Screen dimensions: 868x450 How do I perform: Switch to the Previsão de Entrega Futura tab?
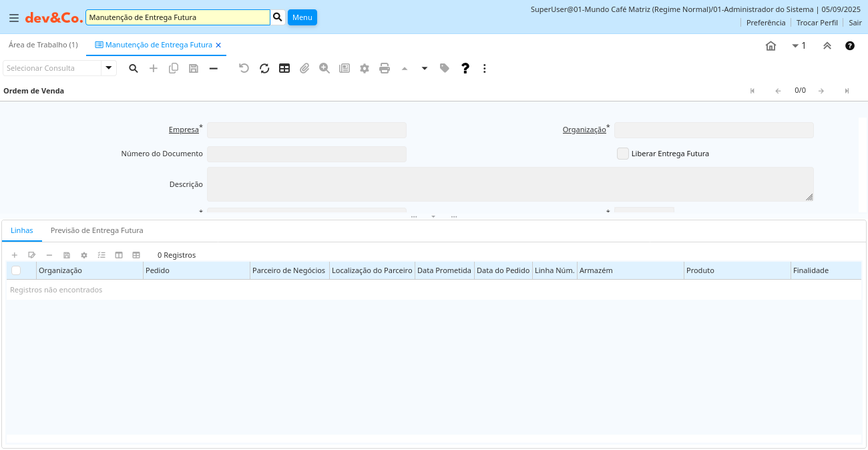(x=97, y=230)
